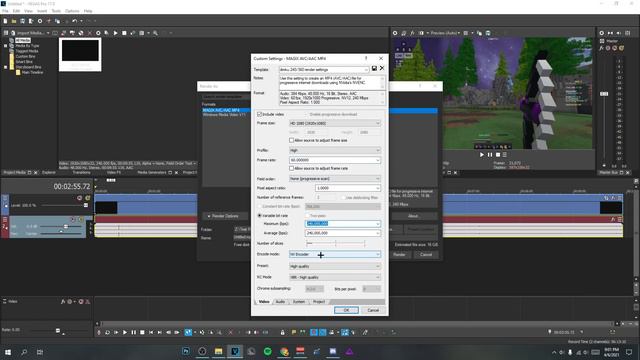Click the Insert Marker icon in timeline toolbar
Screen dimensions: 640x360
pos(294,333)
